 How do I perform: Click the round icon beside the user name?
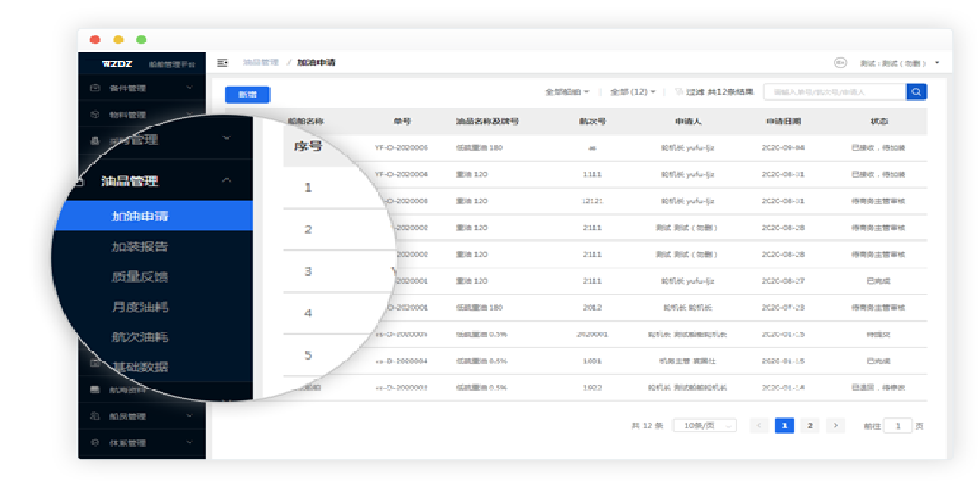tap(839, 62)
